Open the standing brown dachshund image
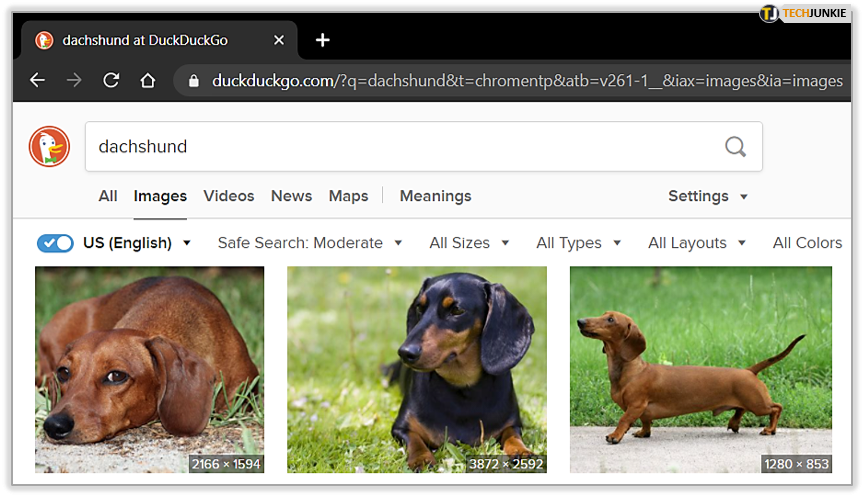The image size is (864, 497). click(700, 370)
